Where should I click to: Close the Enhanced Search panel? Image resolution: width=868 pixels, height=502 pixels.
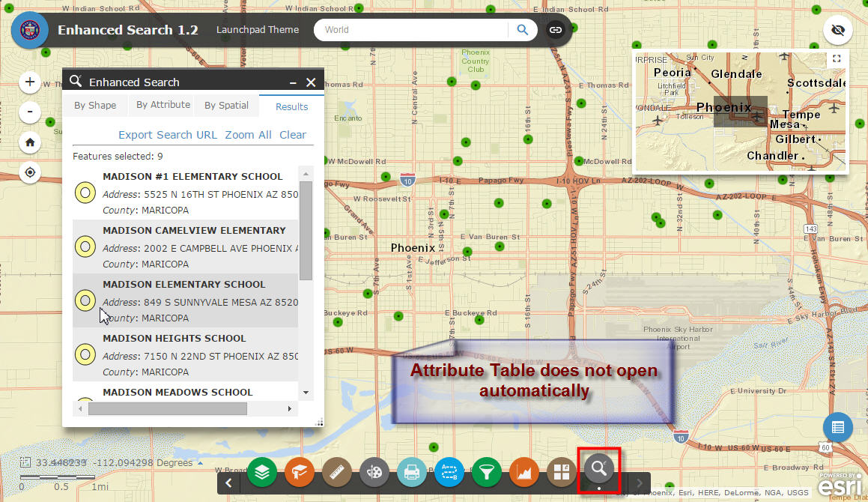point(311,82)
